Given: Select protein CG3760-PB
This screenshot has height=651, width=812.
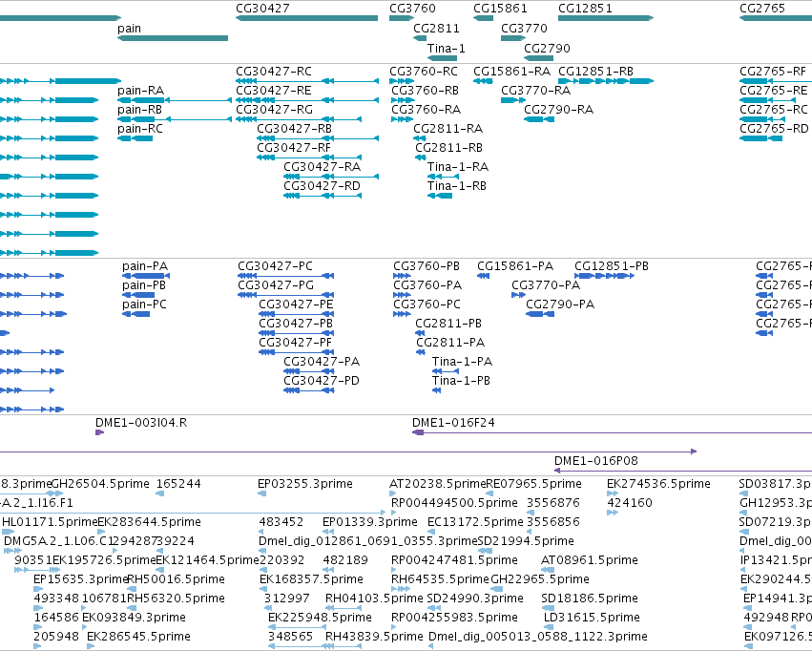Looking at the screenshot, I should pos(427,266).
